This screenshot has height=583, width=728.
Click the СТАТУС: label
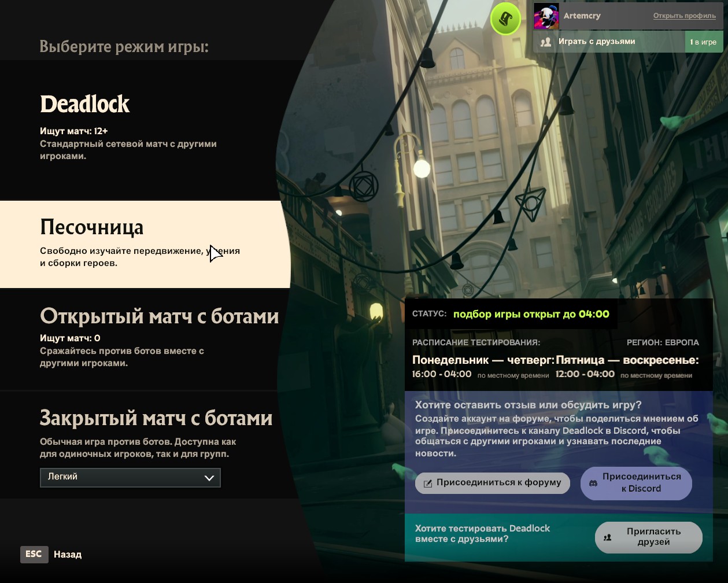430,314
